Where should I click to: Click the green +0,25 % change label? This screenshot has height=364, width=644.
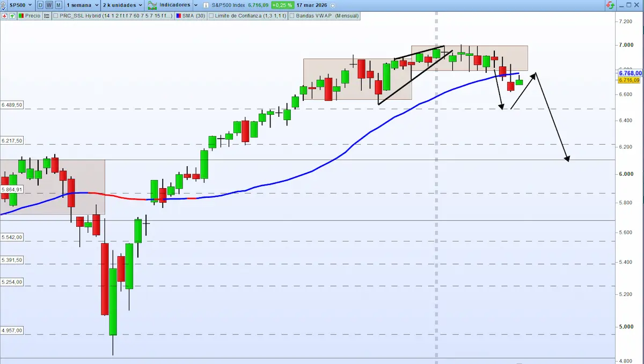point(282,5)
